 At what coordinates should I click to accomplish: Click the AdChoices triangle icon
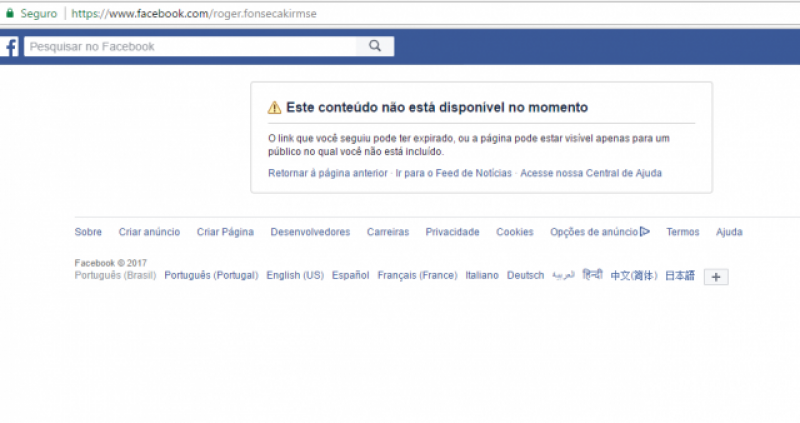(x=645, y=232)
